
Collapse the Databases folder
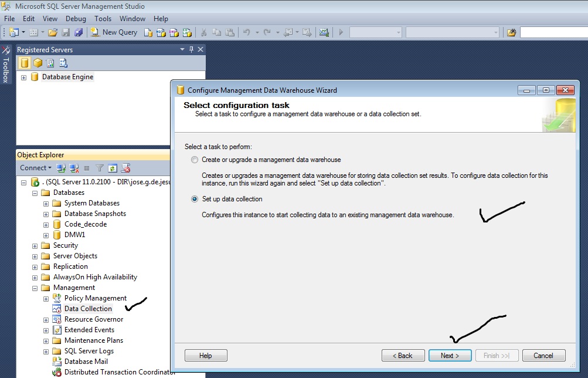pyautogui.click(x=35, y=193)
